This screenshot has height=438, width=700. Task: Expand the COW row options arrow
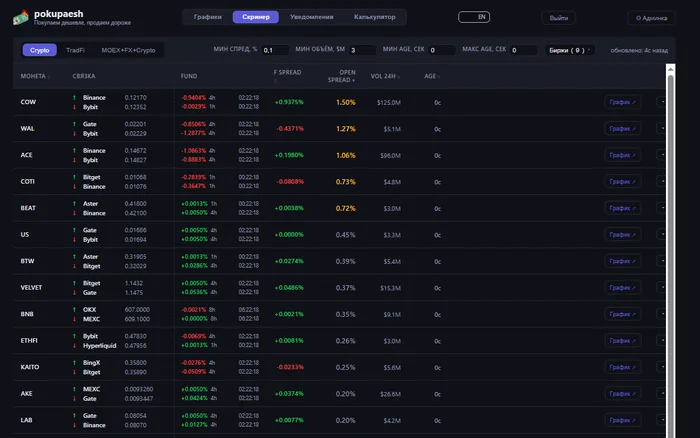click(x=662, y=102)
